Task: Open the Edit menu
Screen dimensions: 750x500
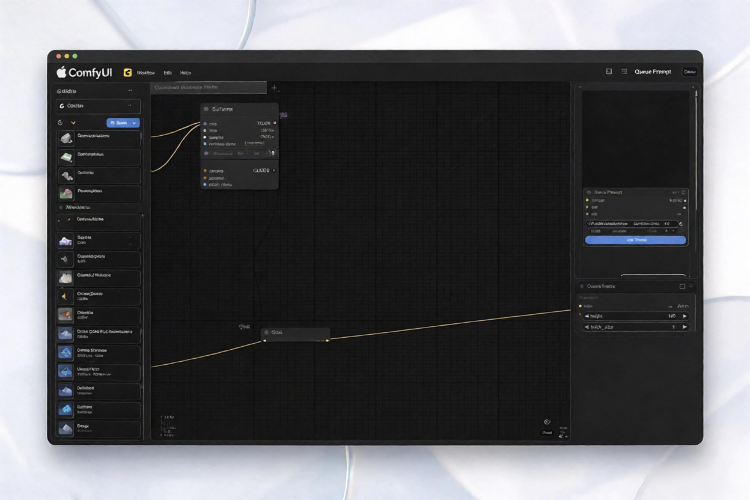Action: click(x=168, y=73)
